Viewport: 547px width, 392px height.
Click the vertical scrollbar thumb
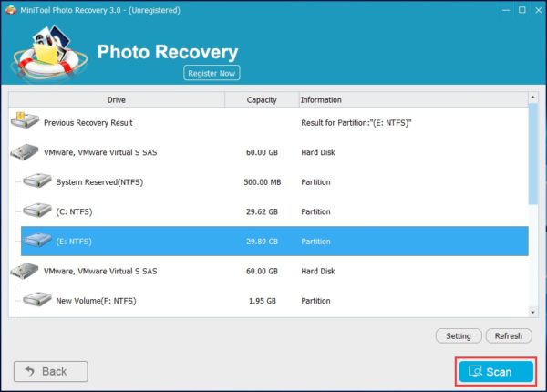532,154
